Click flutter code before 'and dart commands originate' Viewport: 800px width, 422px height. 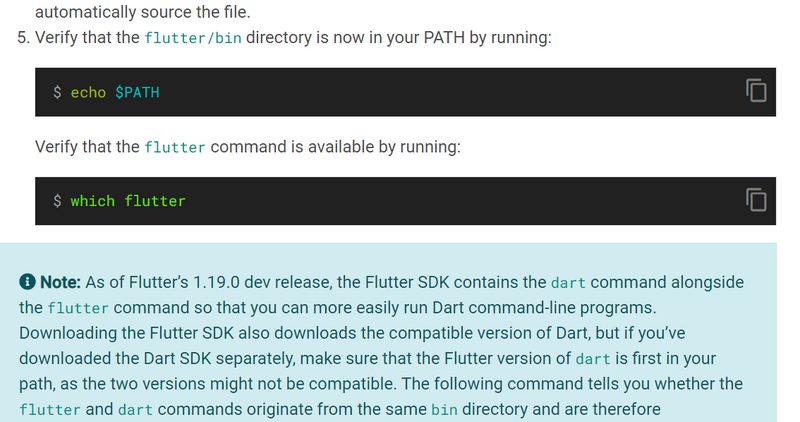50,410
